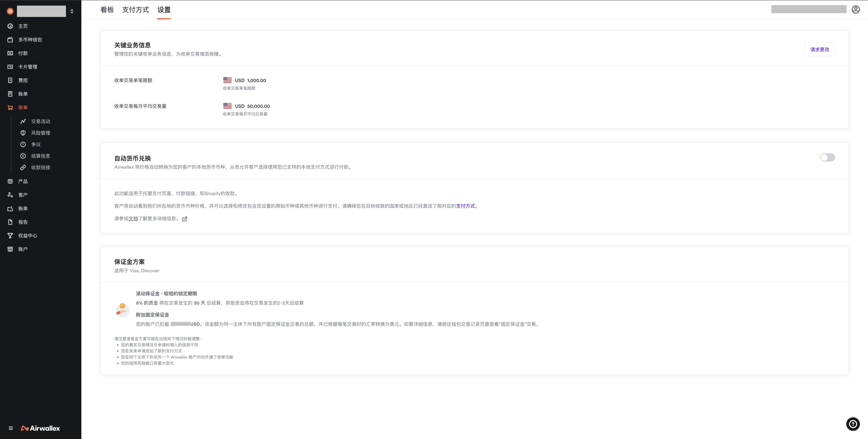Collapse sidebar with hamburger menu icon

pyautogui.click(x=11, y=428)
